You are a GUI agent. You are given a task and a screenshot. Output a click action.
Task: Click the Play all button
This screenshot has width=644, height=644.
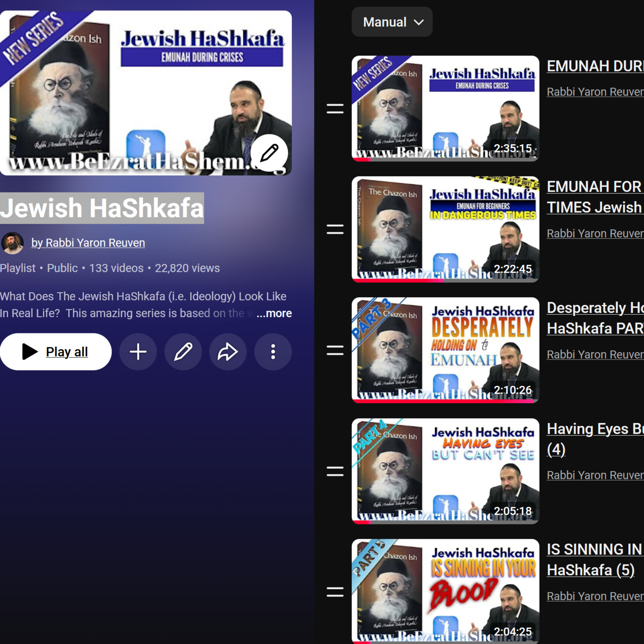coord(56,352)
